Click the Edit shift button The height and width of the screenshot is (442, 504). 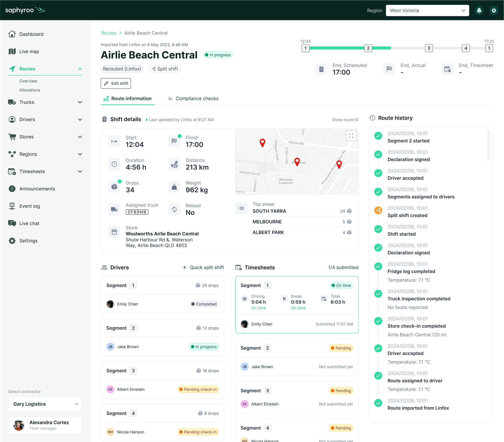pyautogui.click(x=116, y=83)
